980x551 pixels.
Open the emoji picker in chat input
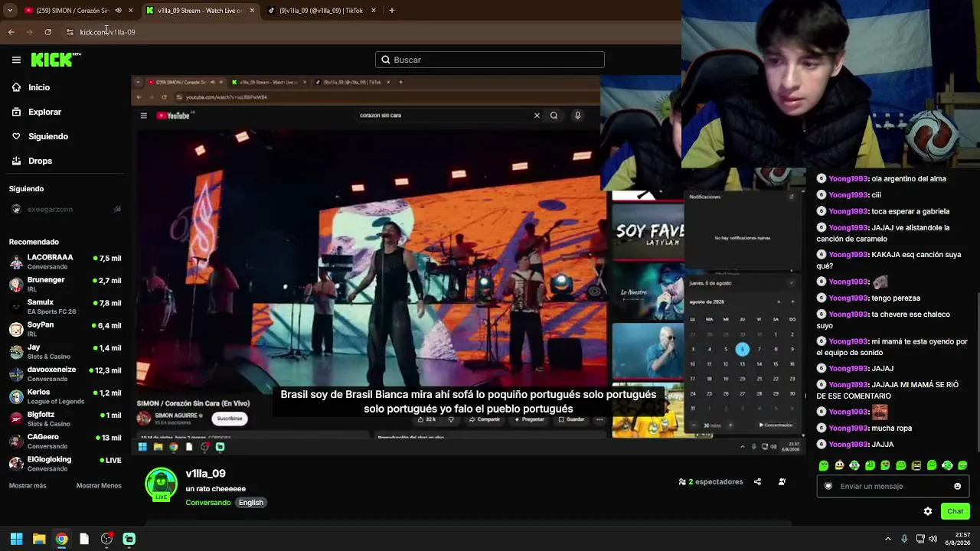(x=957, y=486)
